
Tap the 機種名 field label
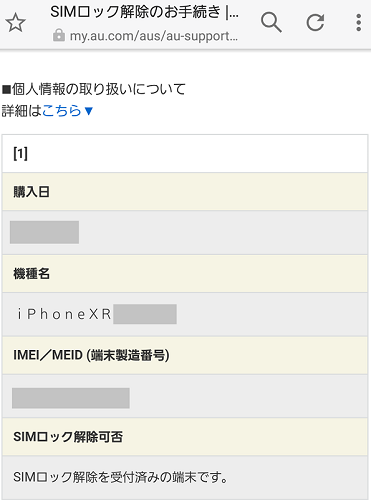(32, 274)
